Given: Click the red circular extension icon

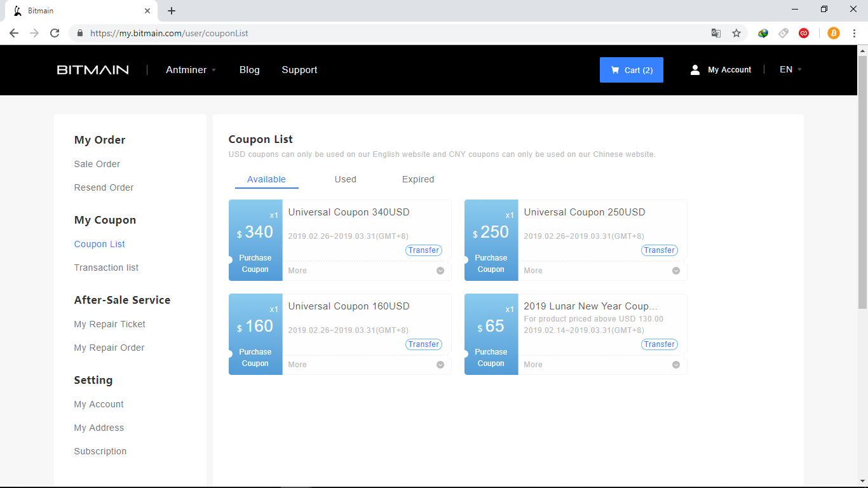Looking at the screenshot, I should coord(804,33).
